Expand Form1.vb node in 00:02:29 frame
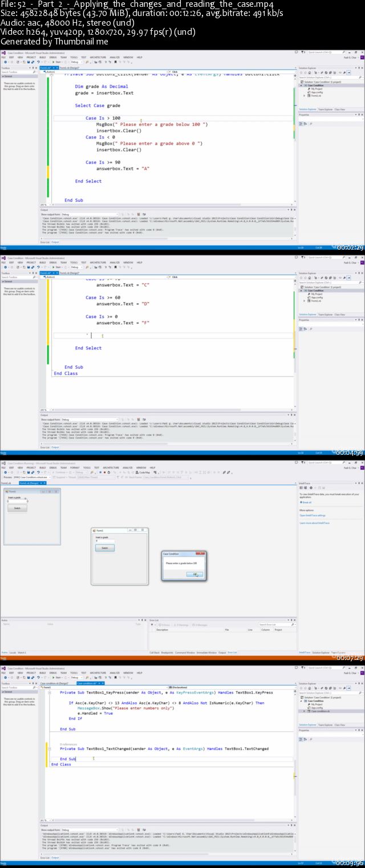 coord(305,95)
